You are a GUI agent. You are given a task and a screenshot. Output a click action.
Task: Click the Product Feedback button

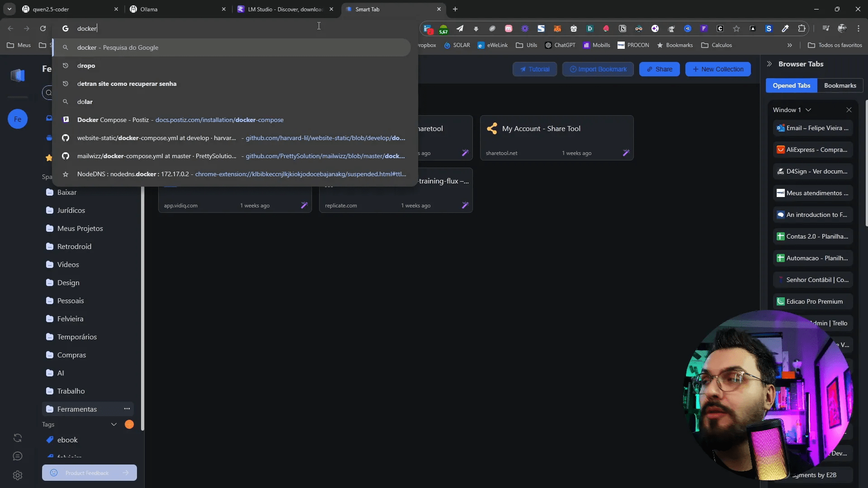point(90,473)
